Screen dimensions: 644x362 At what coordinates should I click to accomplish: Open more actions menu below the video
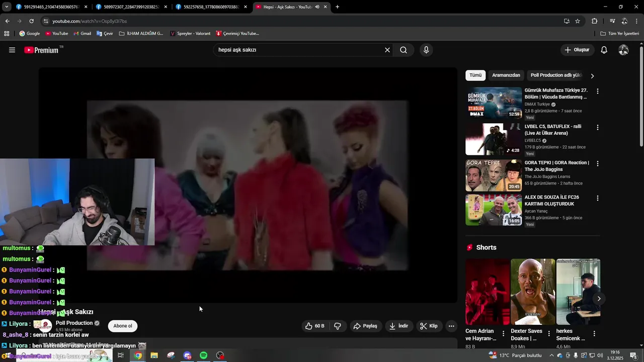pos(451,326)
